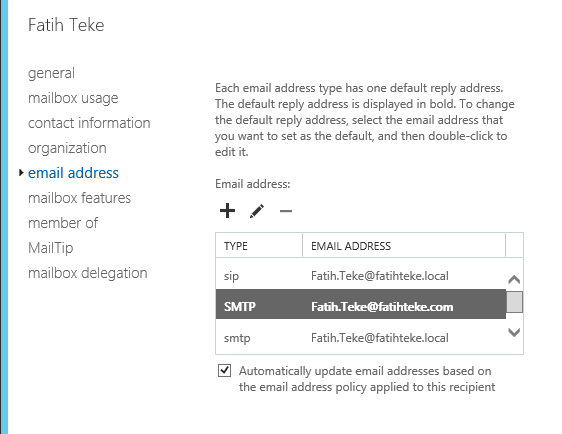Add a new email address with plus icon

pyautogui.click(x=227, y=210)
